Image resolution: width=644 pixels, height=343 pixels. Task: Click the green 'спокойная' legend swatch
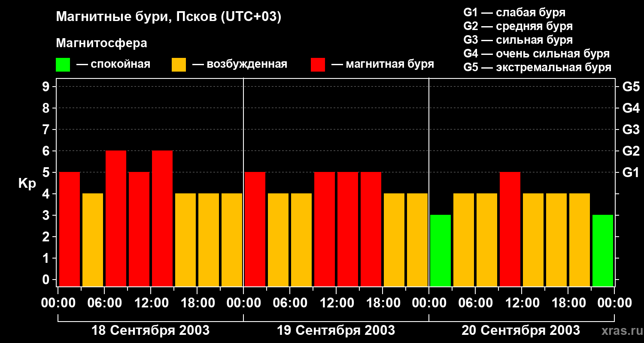(x=63, y=65)
